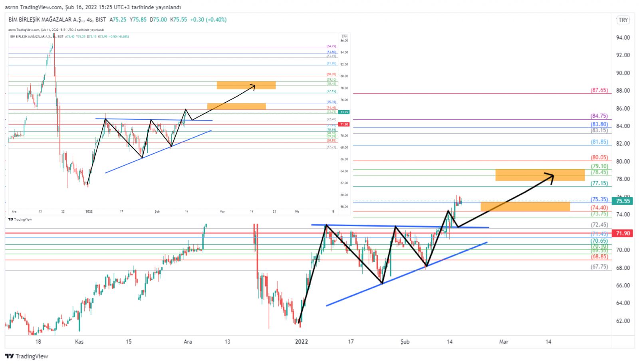Viewport: 639px width, 364px height.
Task: Click the large (67.75) gray support label
Action: point(599,267)
